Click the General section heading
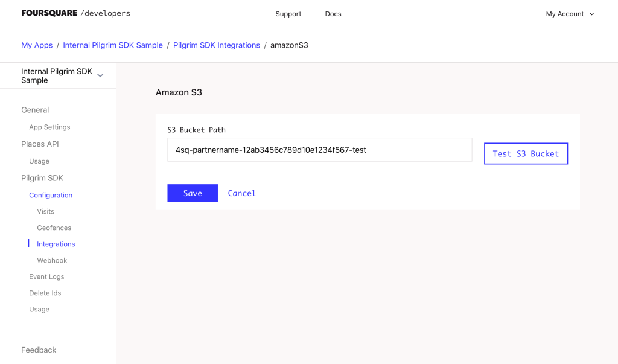618x364 pixels. (35, 110)
